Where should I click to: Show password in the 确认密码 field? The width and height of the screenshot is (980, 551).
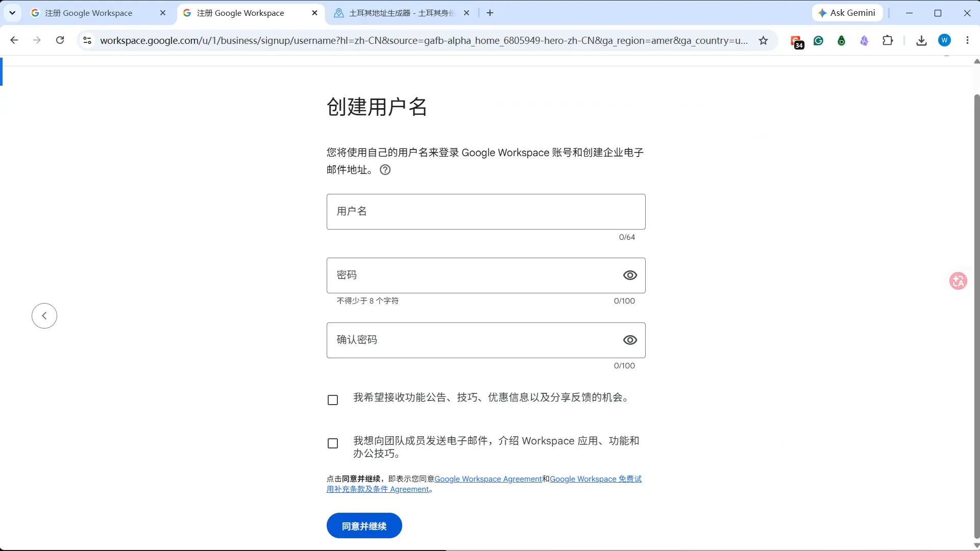tap(630, 340)
